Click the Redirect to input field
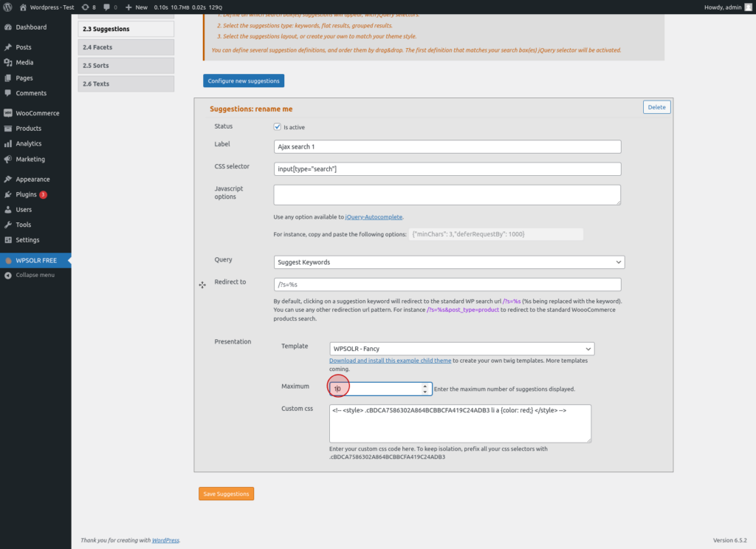 pos(447,284)
